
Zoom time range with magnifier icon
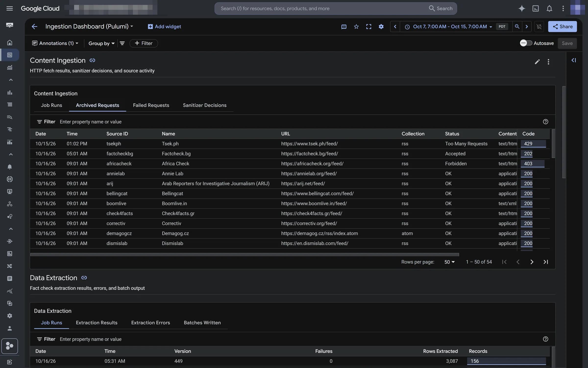517,26
